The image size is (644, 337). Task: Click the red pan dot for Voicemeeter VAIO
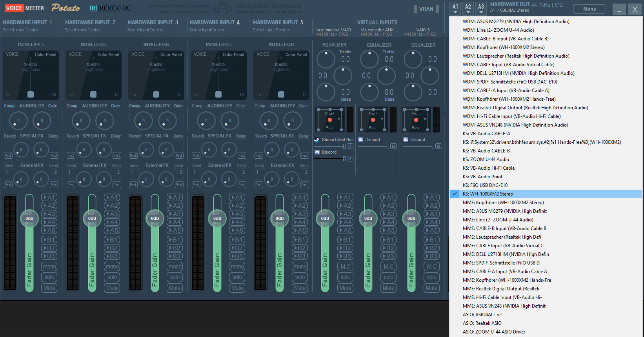tap(330, 120)
